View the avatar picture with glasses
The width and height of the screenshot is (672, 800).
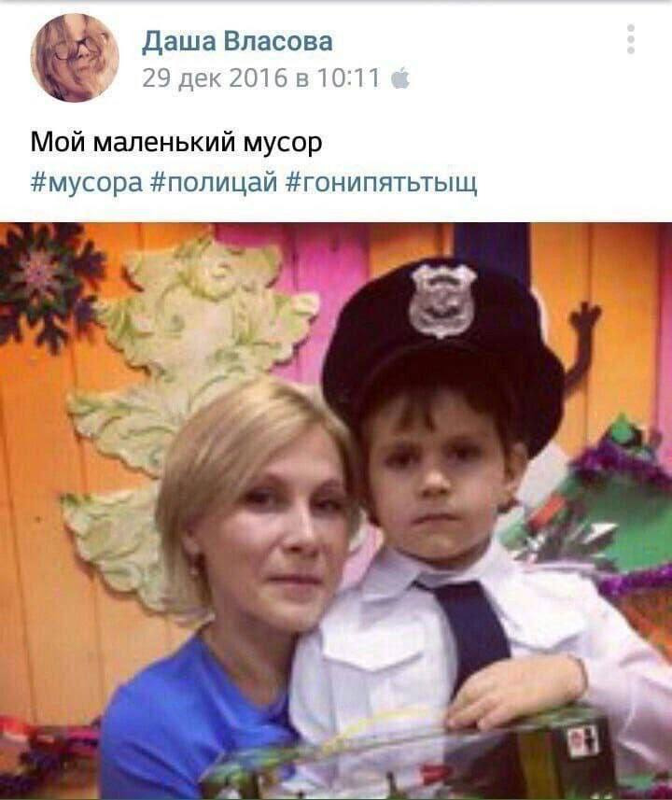click(x=75, y=58)
